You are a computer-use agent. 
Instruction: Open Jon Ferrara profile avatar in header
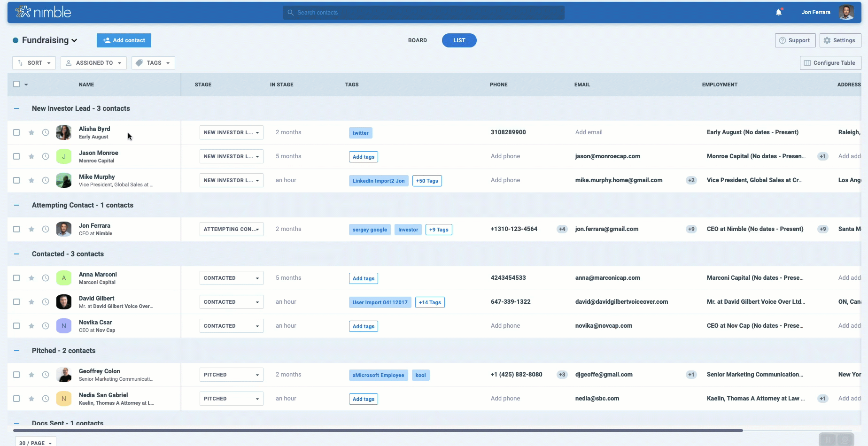(x=846, y=12)
